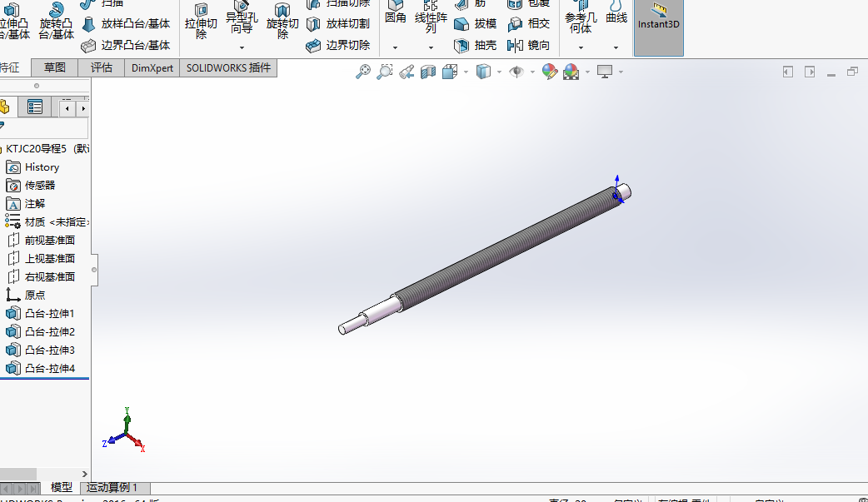Switch to the 评估 (Evaluate) tab

pyautogui.click(x=101, y=67)
